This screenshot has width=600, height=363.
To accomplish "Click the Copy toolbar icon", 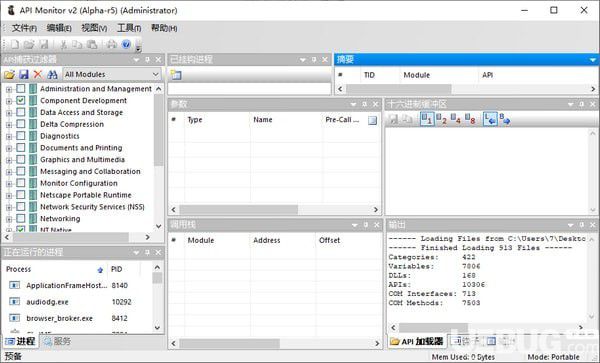I will 77,44.
